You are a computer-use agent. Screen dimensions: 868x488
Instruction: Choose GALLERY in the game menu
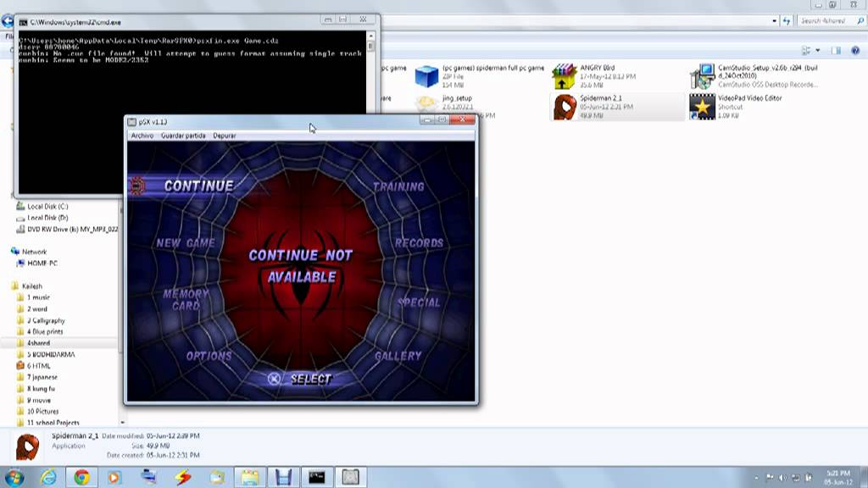click(398, 356)
